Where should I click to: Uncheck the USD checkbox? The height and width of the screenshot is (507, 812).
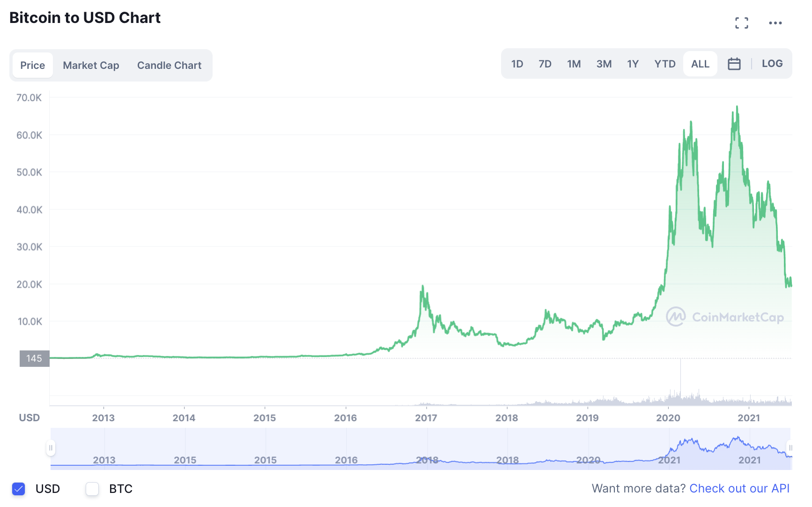[x=19, y=489]
